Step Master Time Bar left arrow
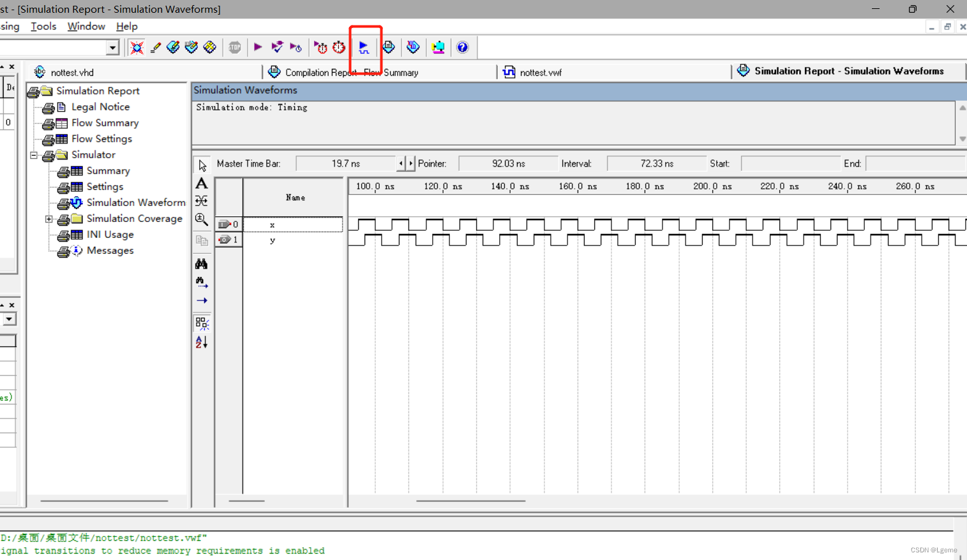Screen dimensions: 967x560 pos(401,163)
